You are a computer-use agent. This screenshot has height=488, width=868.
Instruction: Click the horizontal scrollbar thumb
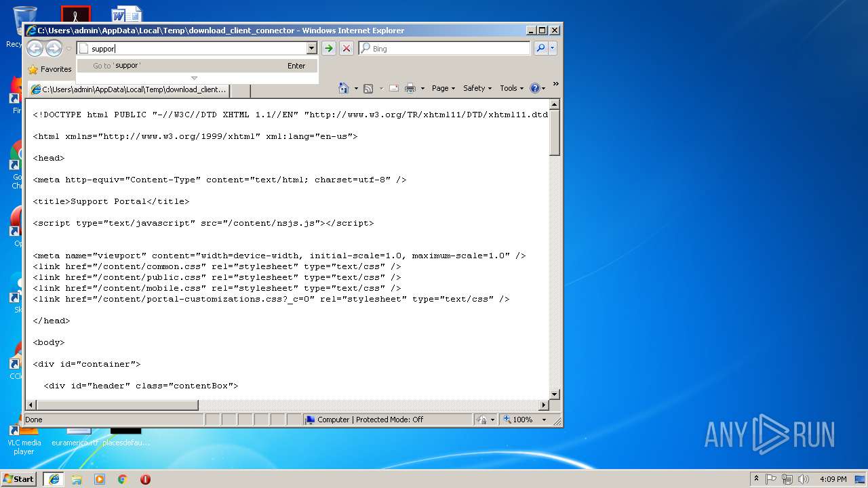(117, 405)
